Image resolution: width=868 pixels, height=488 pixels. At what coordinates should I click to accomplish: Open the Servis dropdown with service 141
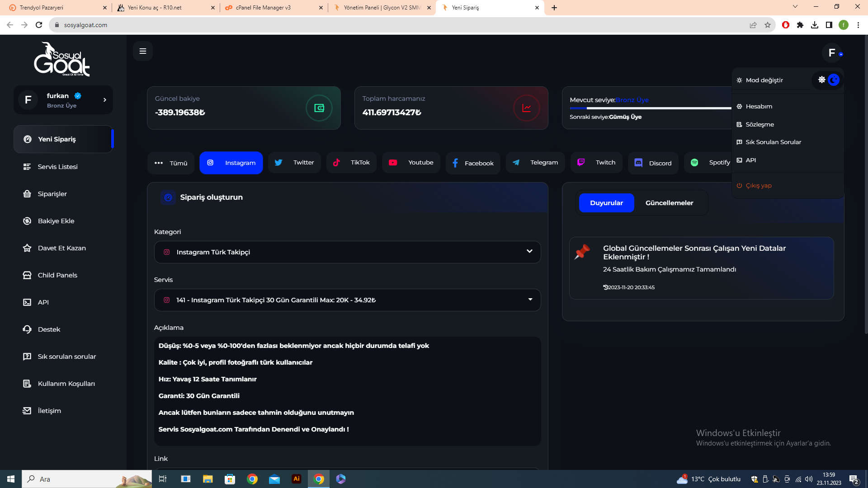(347, 300)
